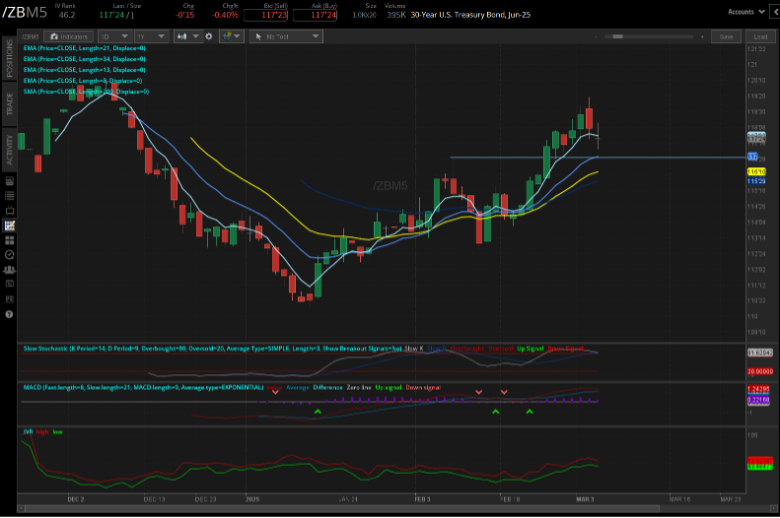Click the Load chart button
The image size is (780, 518).
[x=760, y=37]
